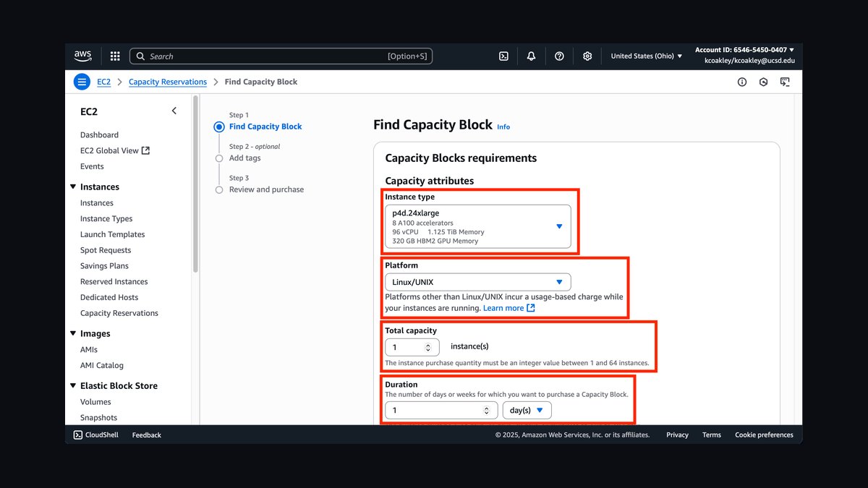Click the Total capacity number field
Screen dimensions: 868x488
pos(412,347)
